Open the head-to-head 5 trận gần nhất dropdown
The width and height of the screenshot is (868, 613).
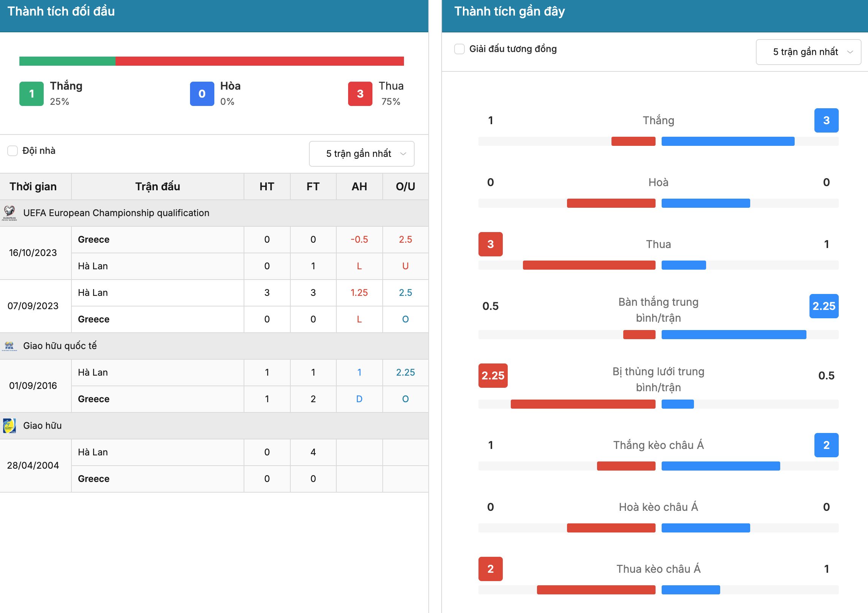click(x=361, y=153)
